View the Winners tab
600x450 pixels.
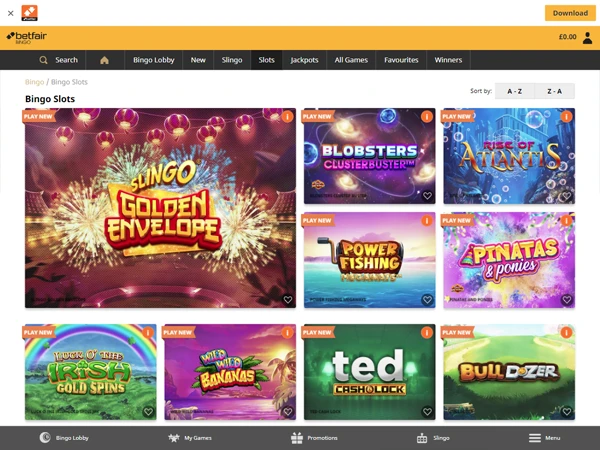pyautogui.click(x=448, y=60)
